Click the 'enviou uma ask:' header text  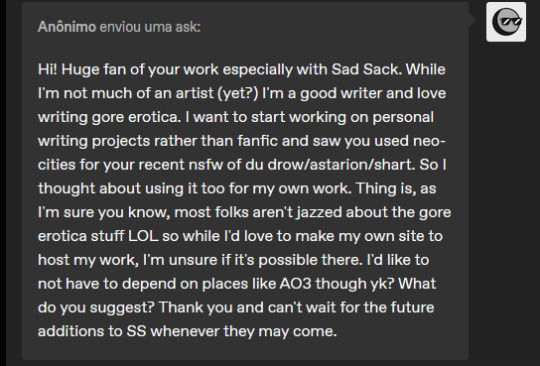tap(150, 27)
